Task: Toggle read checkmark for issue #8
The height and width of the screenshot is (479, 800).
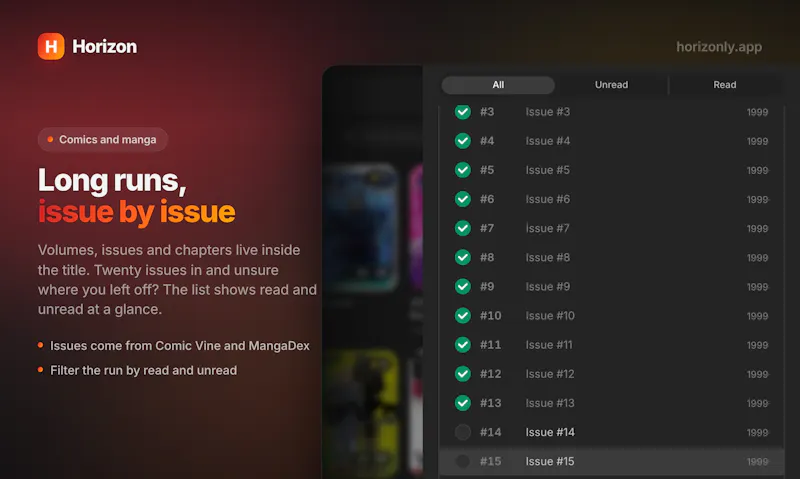Action: coord(463,257)
